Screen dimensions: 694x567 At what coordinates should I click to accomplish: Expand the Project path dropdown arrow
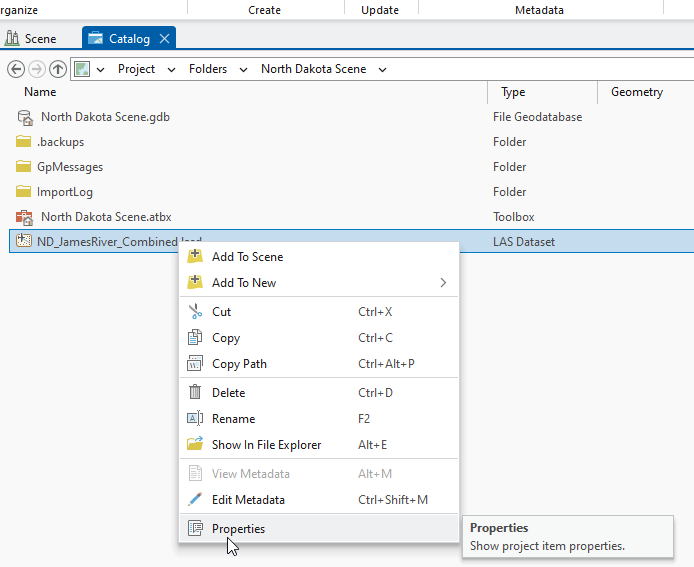click(171, 69)
